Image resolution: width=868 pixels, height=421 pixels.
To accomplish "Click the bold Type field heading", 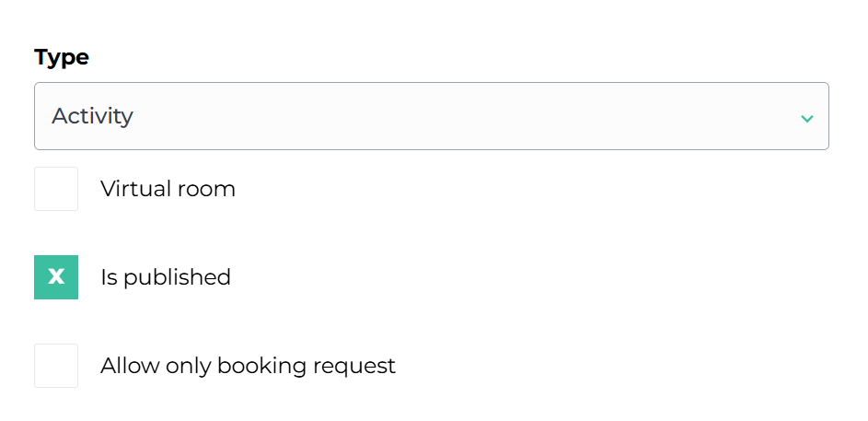I will tap(62, 57).
